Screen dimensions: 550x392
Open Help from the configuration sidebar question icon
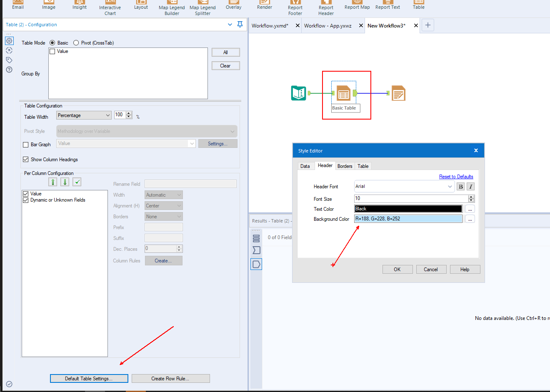(x=9, y=70)
